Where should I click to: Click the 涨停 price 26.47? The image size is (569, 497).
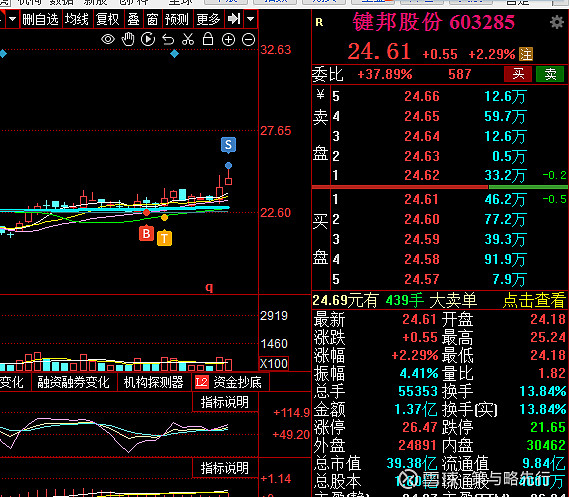click(419, 427)
